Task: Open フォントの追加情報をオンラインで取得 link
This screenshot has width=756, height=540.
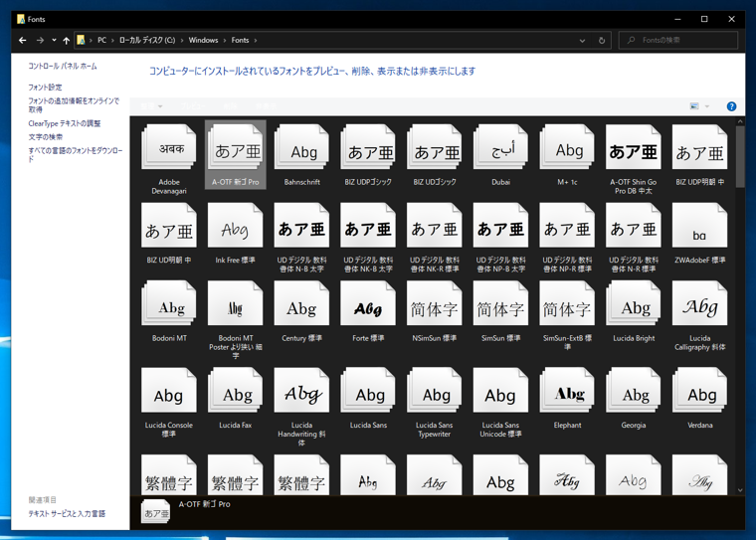Action: (74, 105)
